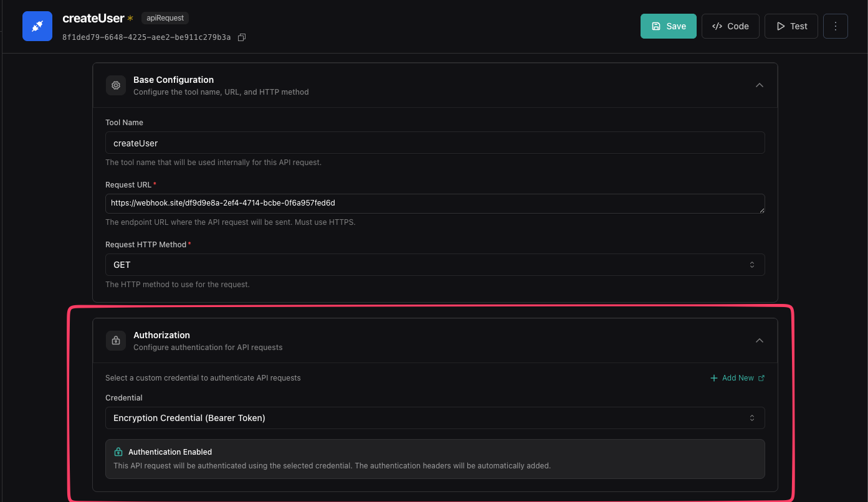868x502 pixels.
Task: Click inside the Request URL input field
Action: tap(434, 202)
